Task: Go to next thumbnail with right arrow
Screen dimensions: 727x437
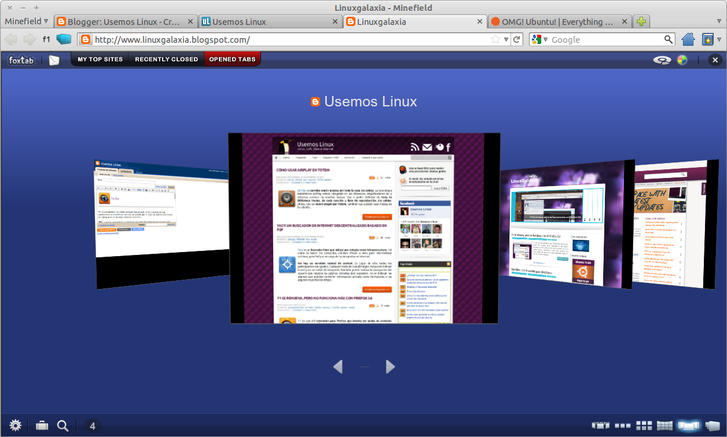Action: (x=390, y=367)
